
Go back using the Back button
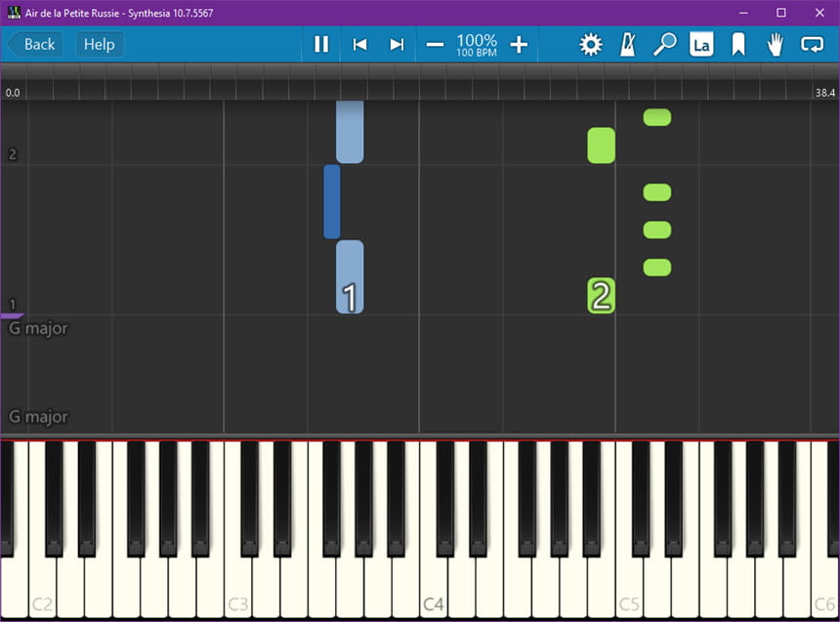35,44
